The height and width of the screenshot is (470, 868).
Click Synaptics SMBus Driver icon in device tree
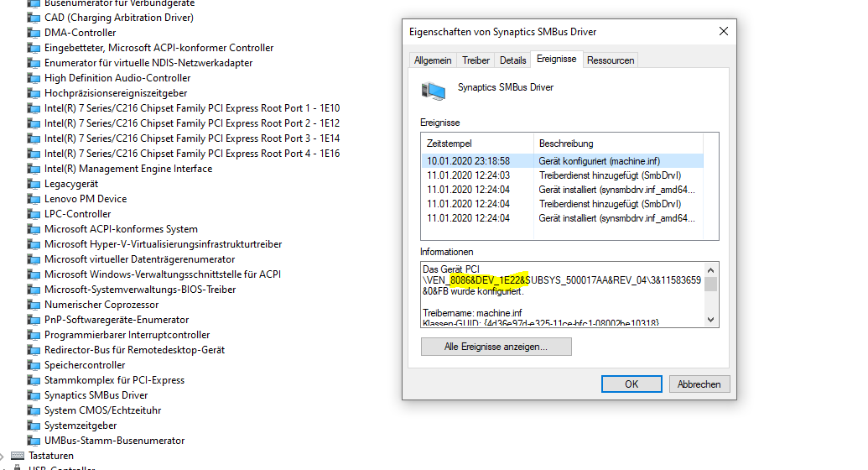(34, 395)
